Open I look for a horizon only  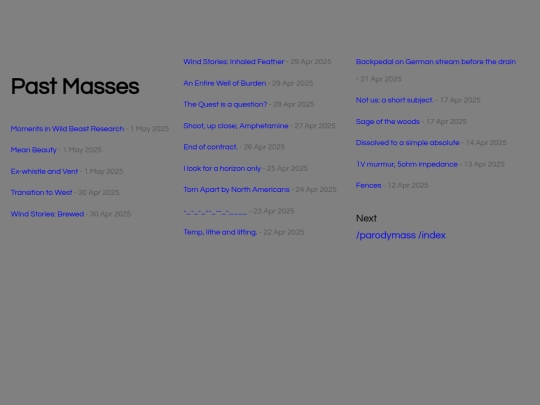(222, 168)
